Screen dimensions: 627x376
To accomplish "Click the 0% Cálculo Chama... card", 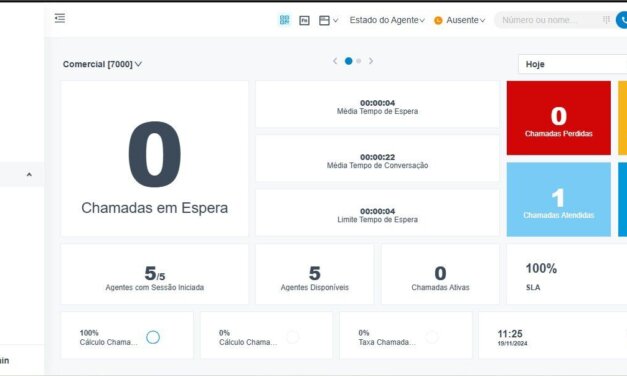I will [x=266, y=336].
